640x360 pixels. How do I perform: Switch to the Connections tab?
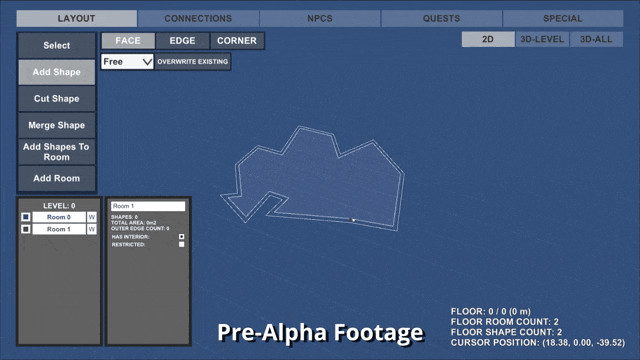click(x=198, y=18)
